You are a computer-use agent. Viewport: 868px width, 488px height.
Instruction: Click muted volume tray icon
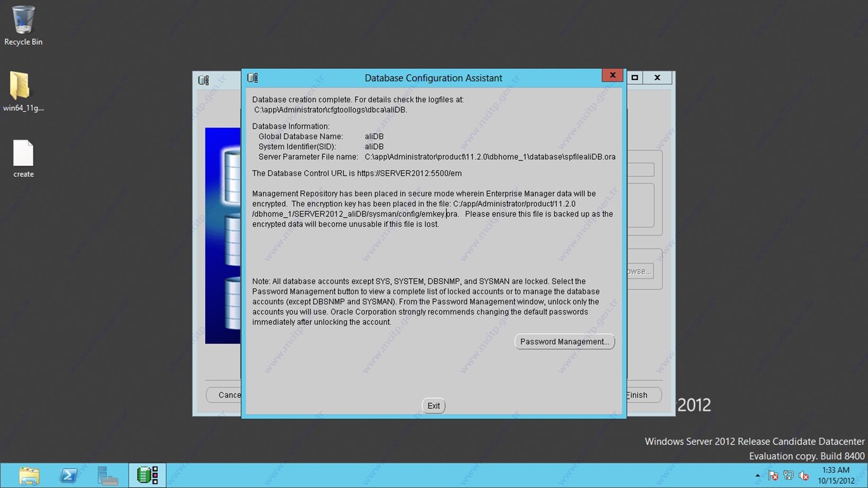(803, 476)
